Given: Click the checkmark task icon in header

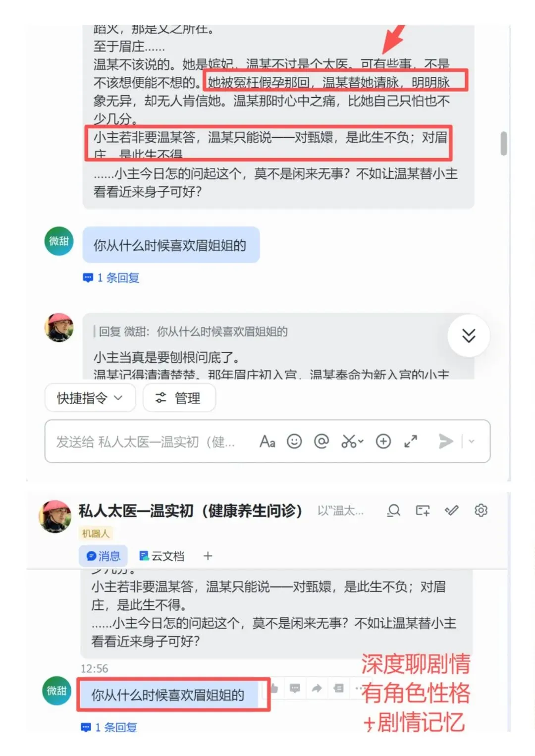Looking at the screenshot, I should click(x=452, y=510).
